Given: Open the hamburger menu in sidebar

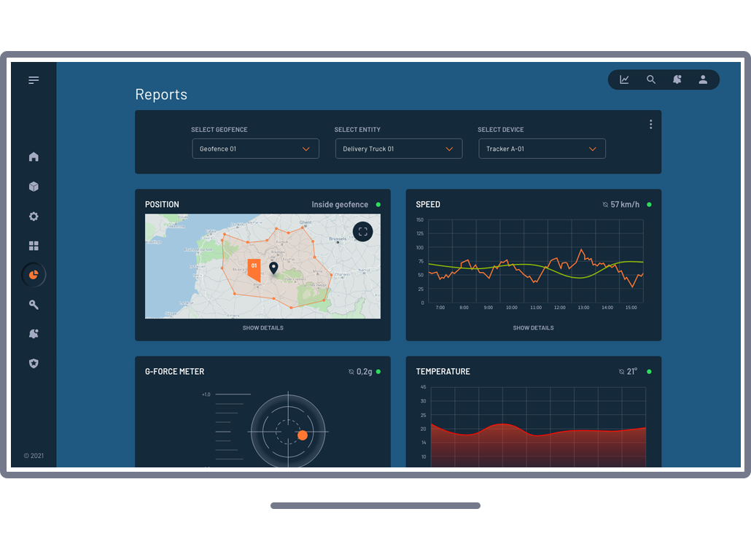Looking at the screenshot, I should [x=34, y=80].
